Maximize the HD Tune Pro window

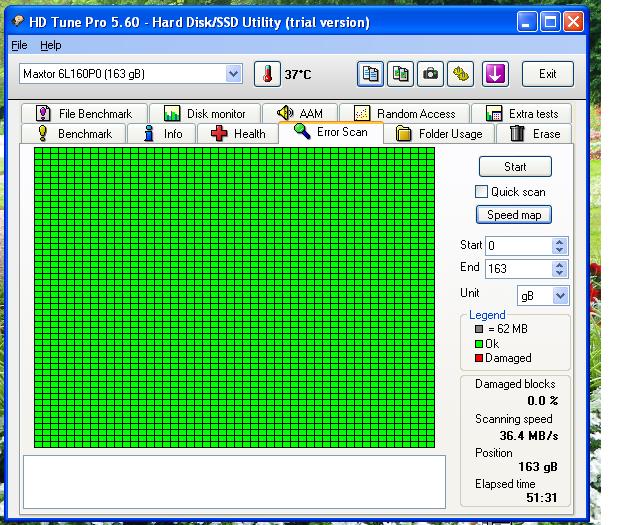[x=550, y=21]
